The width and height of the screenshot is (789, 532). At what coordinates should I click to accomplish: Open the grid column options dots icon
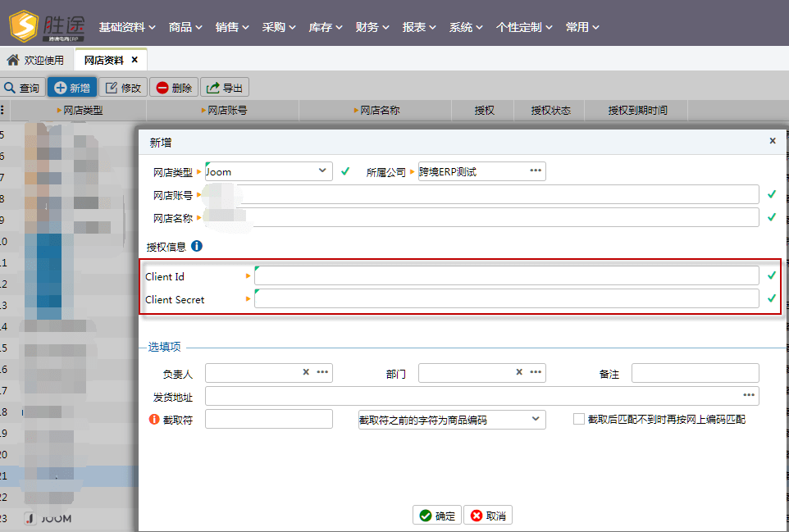click(x=2, y=110)
